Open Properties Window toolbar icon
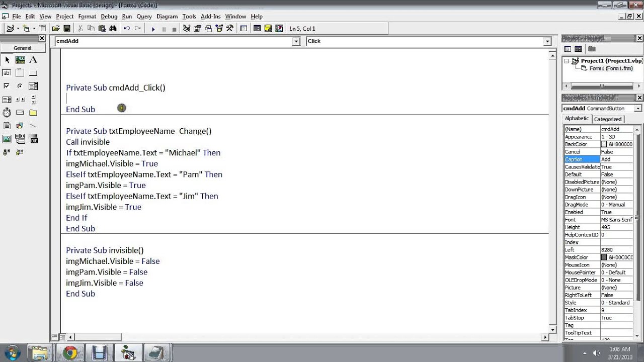Viewport: 644px width, 362px height. (197, 29)
